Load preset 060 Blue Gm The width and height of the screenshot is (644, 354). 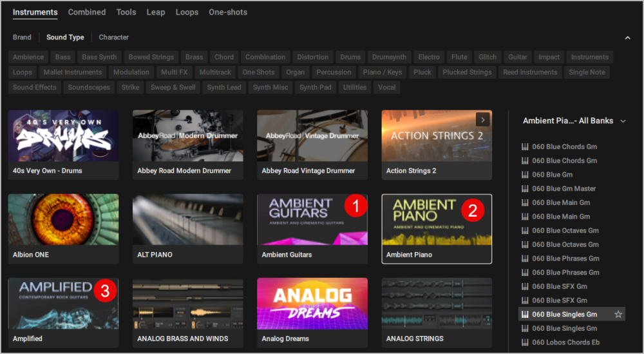tap(552, 175)
